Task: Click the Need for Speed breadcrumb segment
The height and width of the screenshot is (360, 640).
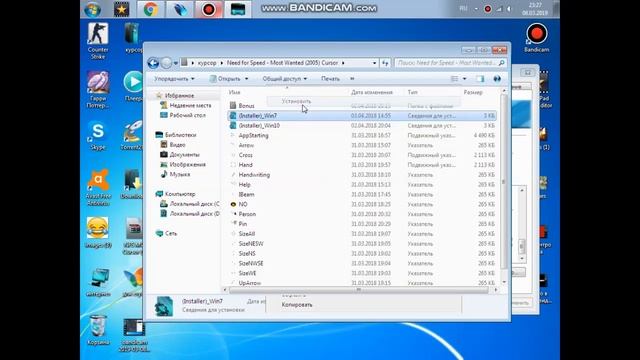Action: tap(282, 63)
